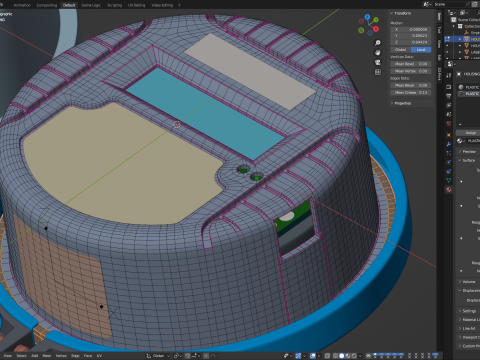Toggle X-ray mode in the viewport header
Screen dimensions: 480x360
click(x=328, y=356)
